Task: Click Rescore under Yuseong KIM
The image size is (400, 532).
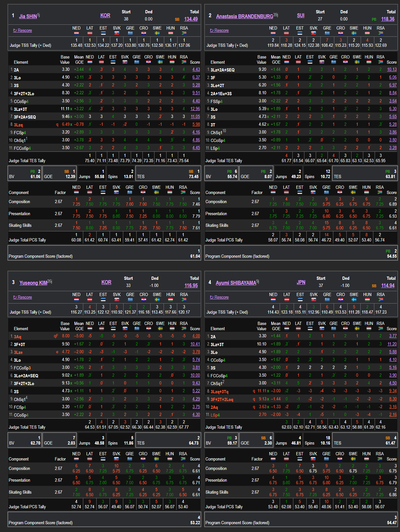Action: pos(22,297)
